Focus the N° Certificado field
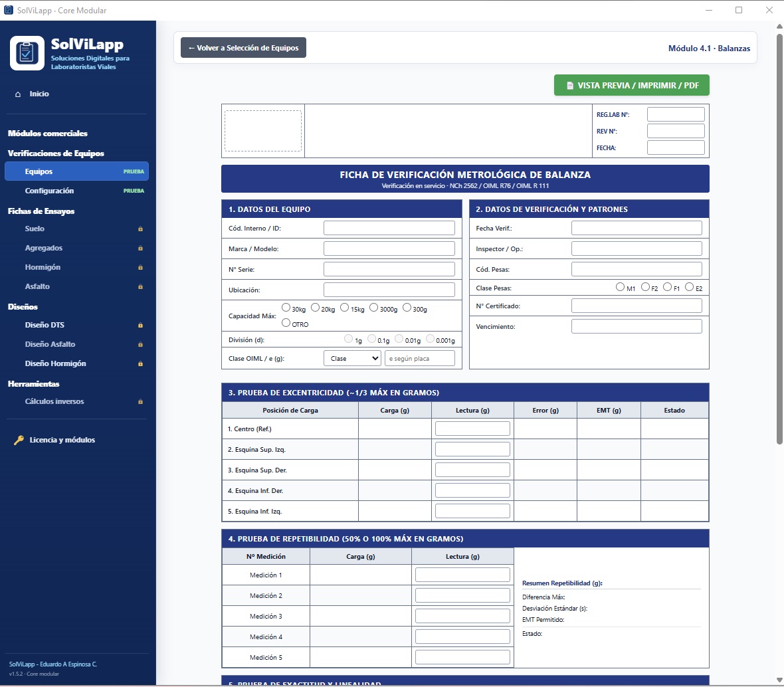Viewport: 784px width, 687px height. (637, 306)
